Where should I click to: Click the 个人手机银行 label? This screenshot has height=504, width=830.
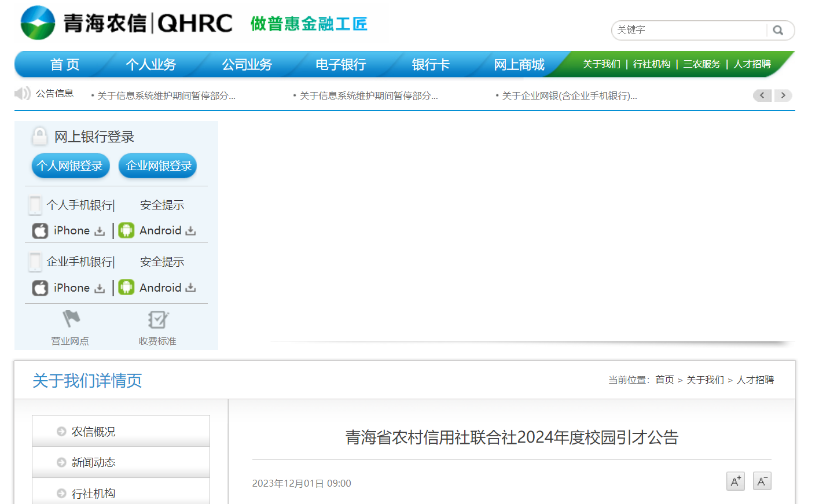click(x=80, y=205)
